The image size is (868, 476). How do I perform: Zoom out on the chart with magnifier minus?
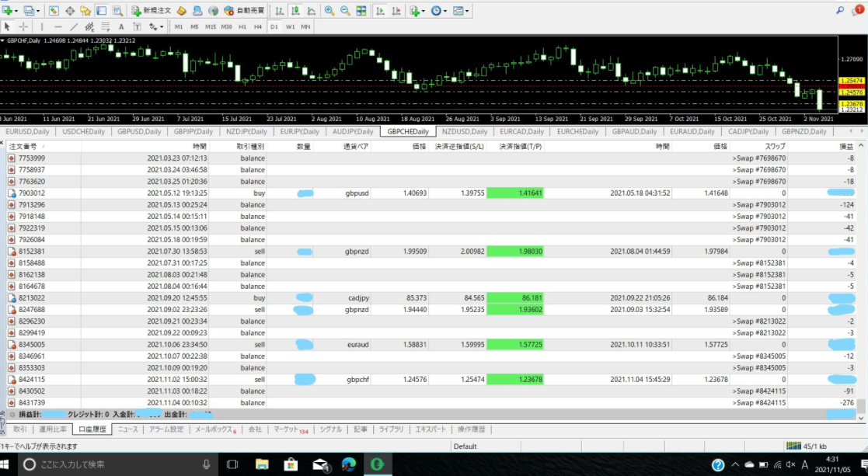[344, 11]
